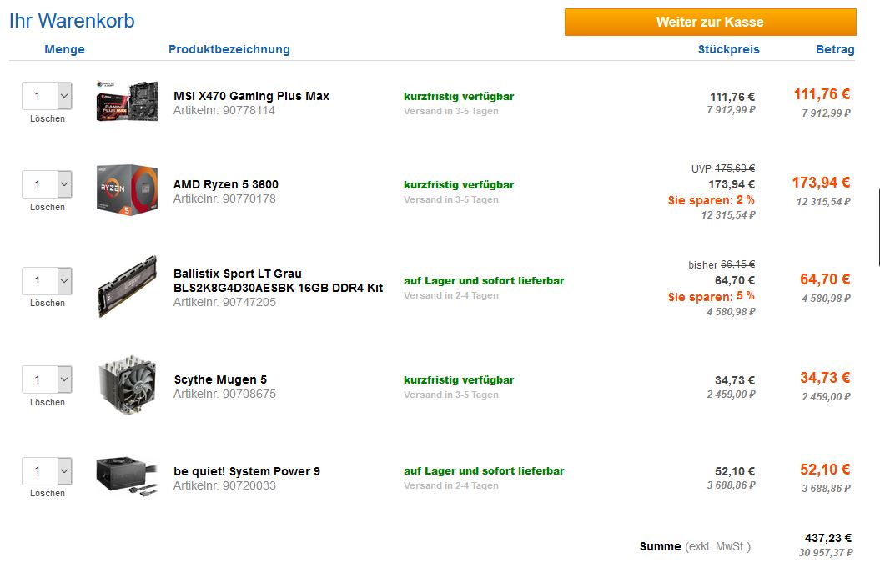The width and height of the screenshot is (880, 588).
Task: Open quantity dropdown for MSI X470 Gaming Plus Max
Action: [64, 97]
